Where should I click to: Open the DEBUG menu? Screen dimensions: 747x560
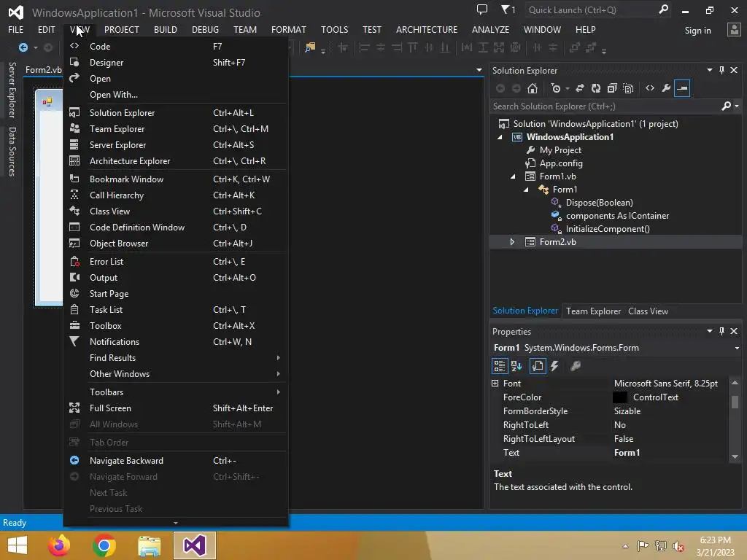(205, 29)
